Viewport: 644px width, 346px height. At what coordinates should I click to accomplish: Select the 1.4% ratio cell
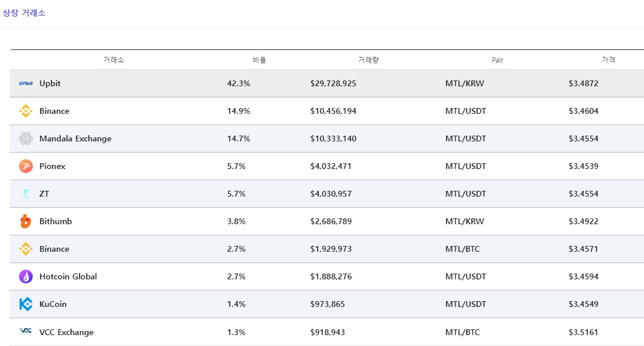click(x=236, y=303)
